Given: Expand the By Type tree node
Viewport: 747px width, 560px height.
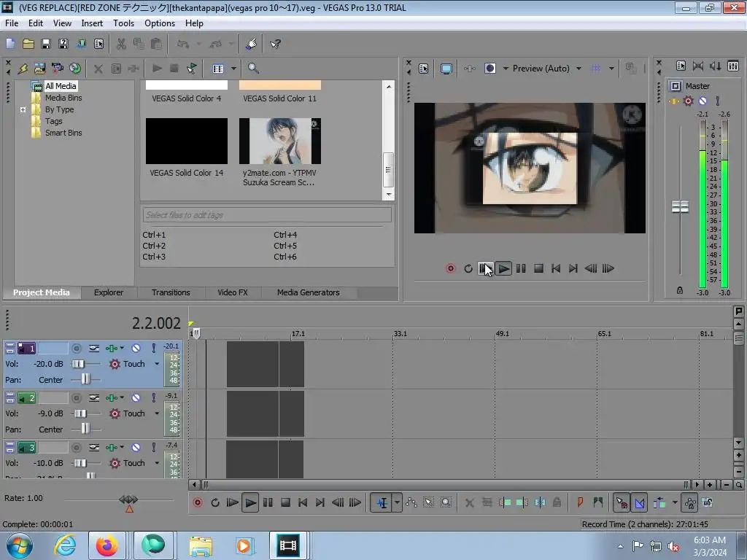Looking at the screenshot, I should click(x=23, y=109).
